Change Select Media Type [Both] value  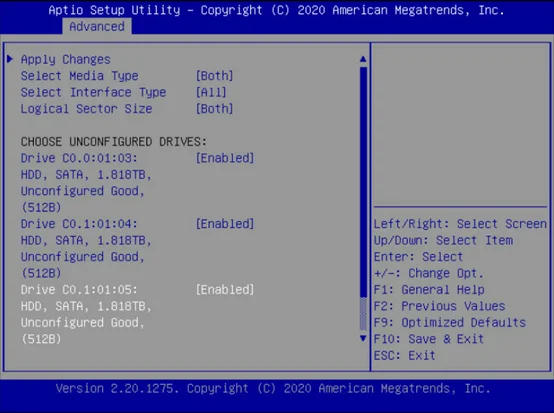click(214, 76)
